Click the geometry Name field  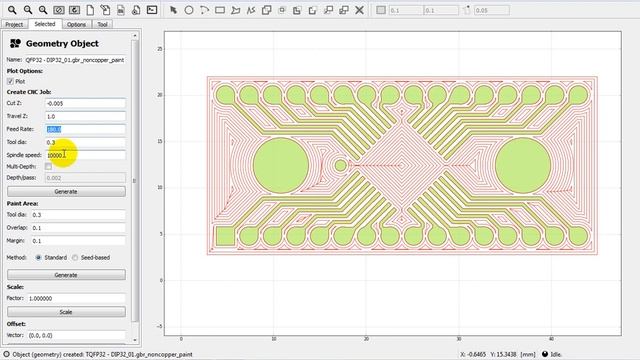tap(75, 60)
